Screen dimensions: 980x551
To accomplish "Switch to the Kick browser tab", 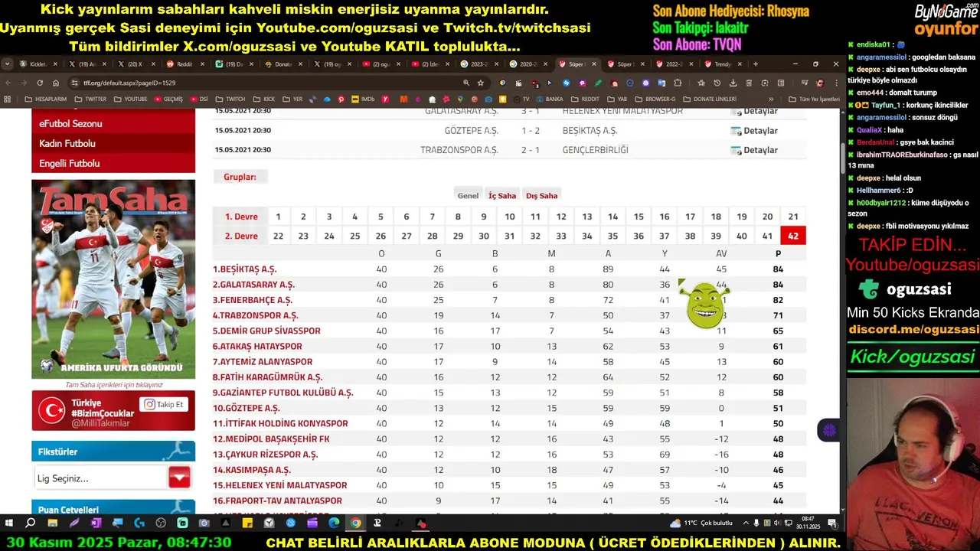I will (37, 64).
